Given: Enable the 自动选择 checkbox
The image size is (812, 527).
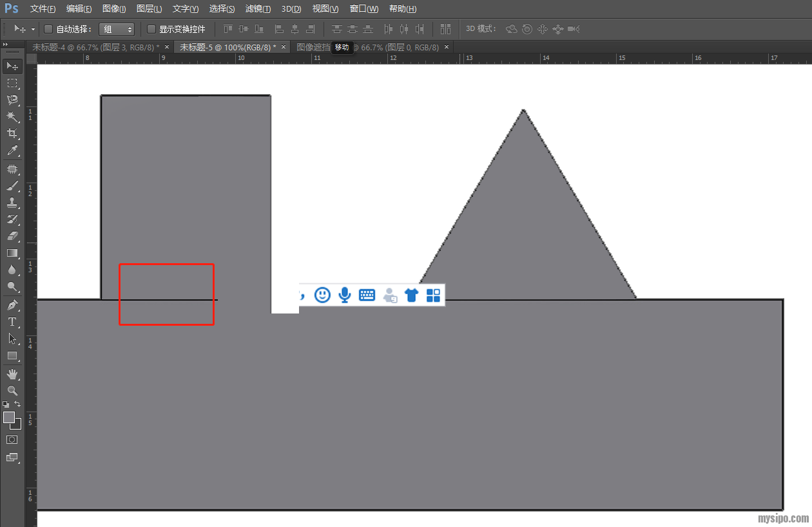Looking at the screenshot, I should point(48,29).
